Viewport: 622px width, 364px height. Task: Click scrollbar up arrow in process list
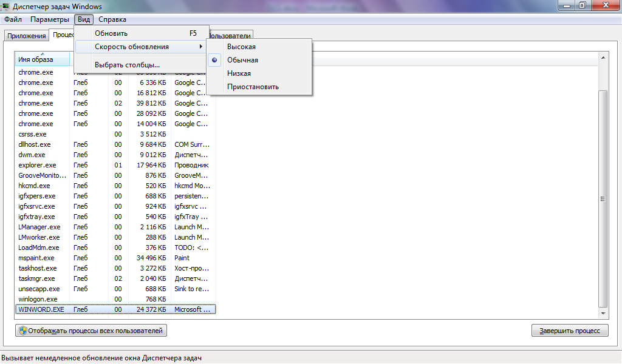pos(603,58)
